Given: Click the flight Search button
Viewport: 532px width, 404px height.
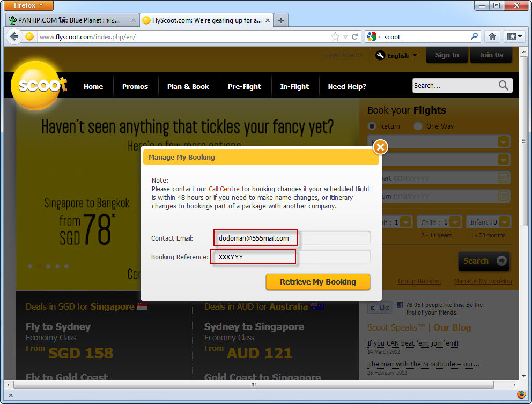Looking at the screenshot, I should [484, 261].
